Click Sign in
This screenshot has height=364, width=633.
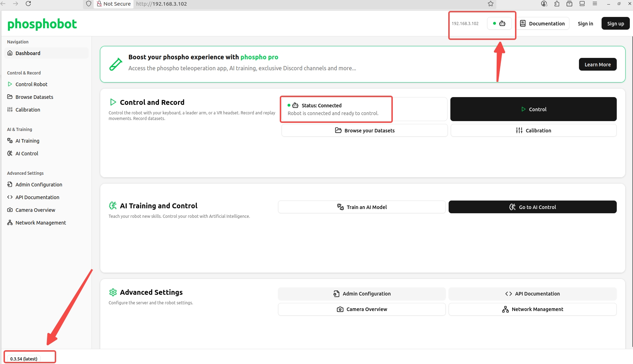point(585,24)
